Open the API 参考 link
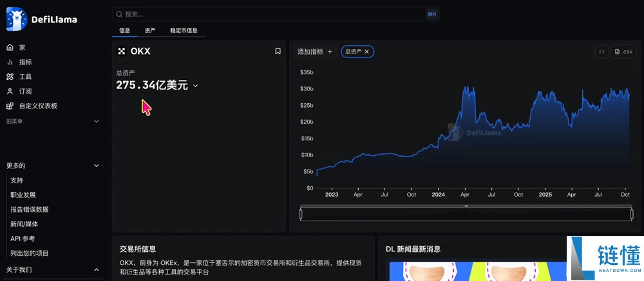 coord(23,238)
